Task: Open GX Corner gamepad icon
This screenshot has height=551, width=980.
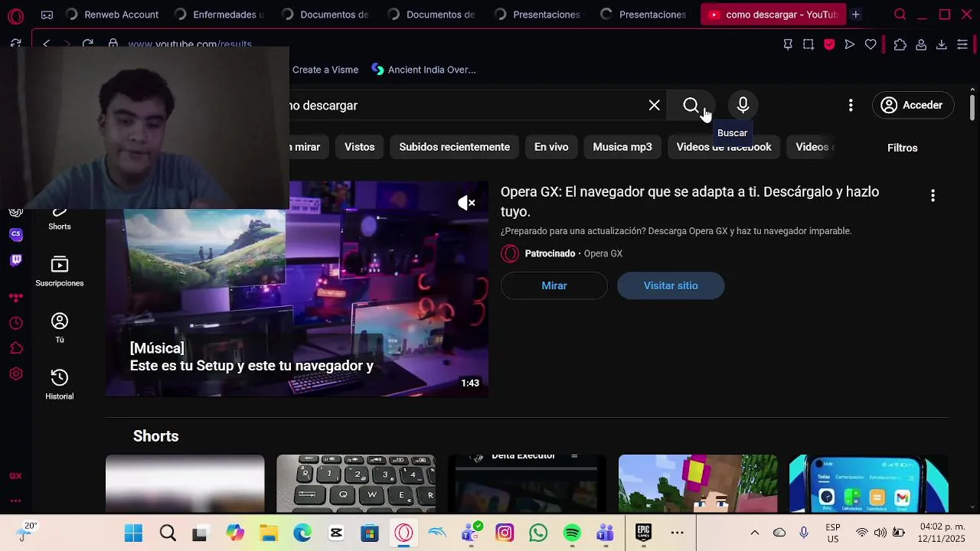Action: pos(47,15)
